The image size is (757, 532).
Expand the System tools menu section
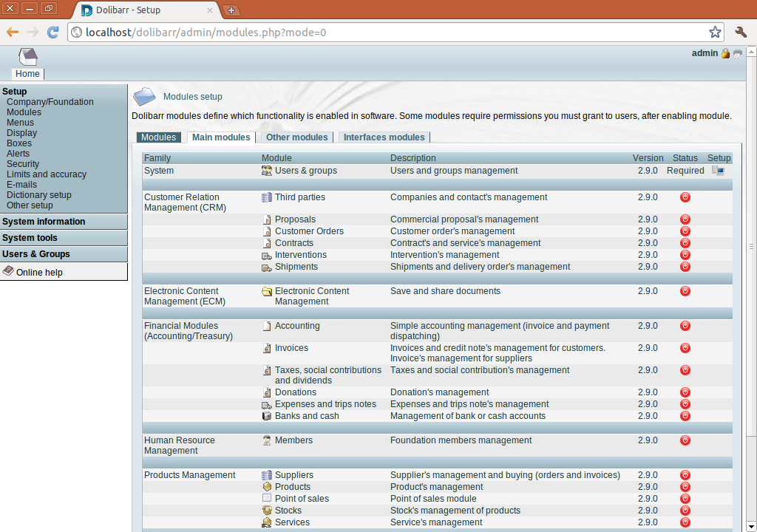coord(30,238)
